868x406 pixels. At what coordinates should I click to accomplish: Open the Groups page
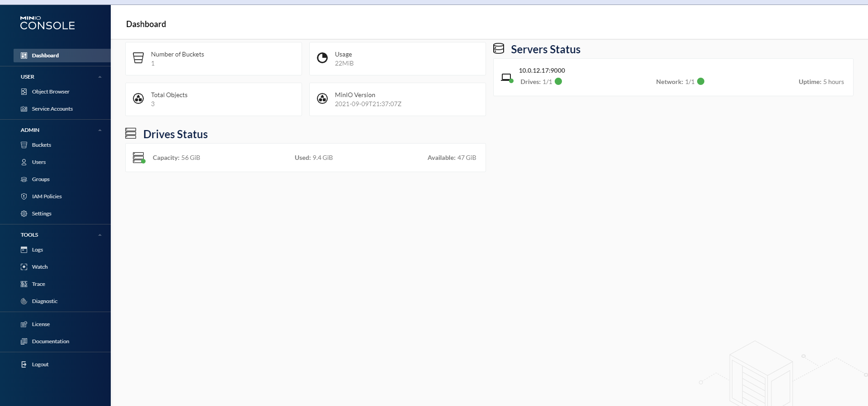(41, 179)
